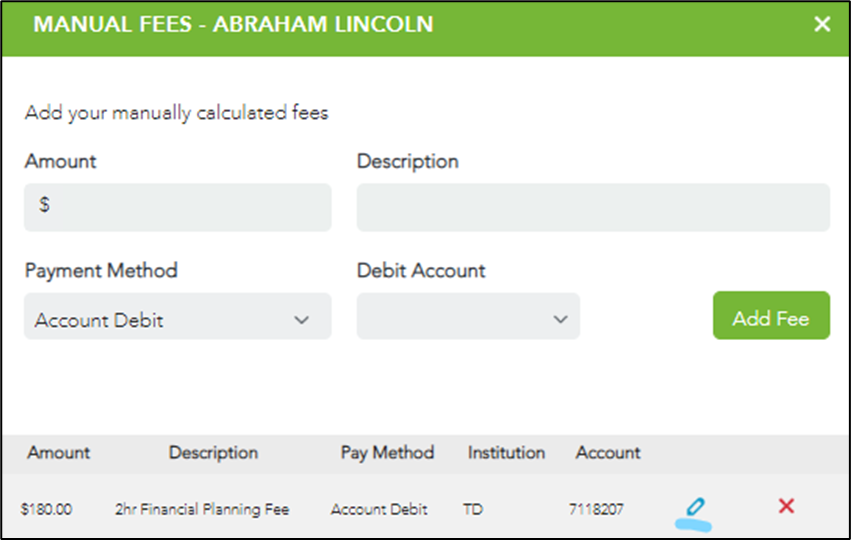This screenshot has height=540, width=851.
Task: Click the Payment Method chevron arrow
Action: [302, 320]
